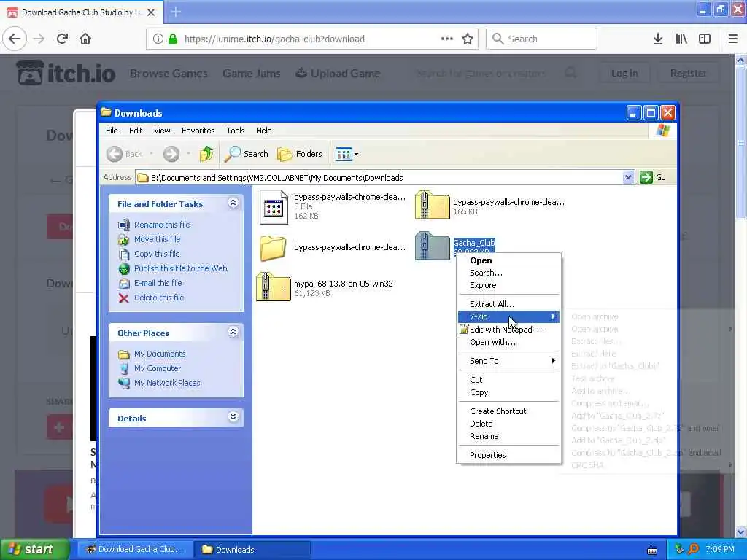Choose Open With... in context menu
Viewport: 747px width, 560px height.
point(508,342)
